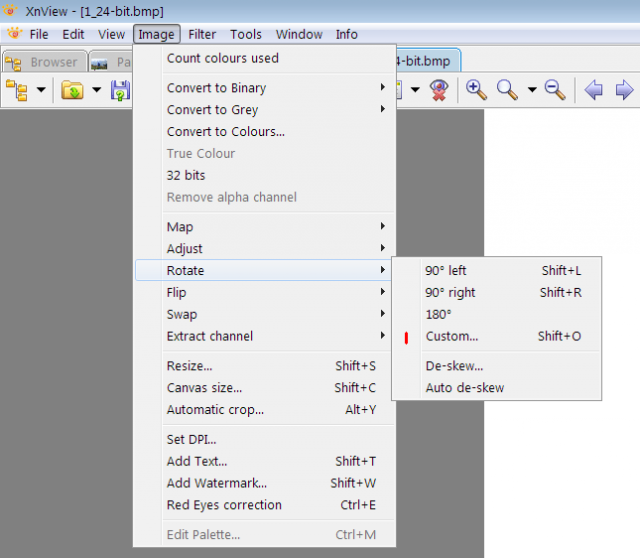Click the open folder toolbar icon

point(72,90)
